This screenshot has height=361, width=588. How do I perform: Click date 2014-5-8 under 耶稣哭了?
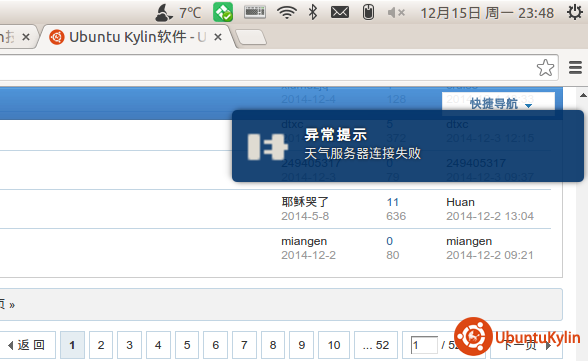click(305, 216)
